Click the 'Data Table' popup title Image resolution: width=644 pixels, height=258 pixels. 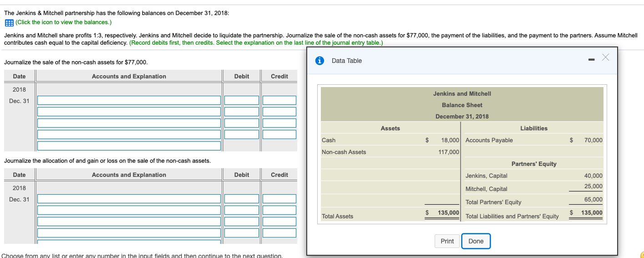tap(347, 61)
